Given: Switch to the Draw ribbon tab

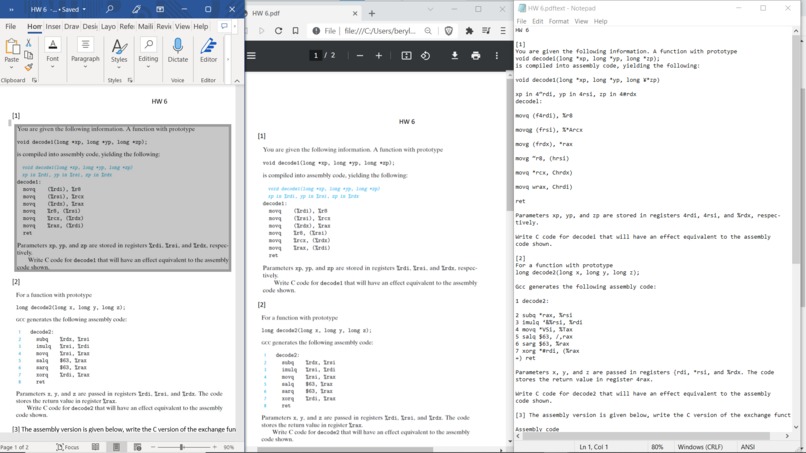Looking at the screenshot, I should (71, 26).
